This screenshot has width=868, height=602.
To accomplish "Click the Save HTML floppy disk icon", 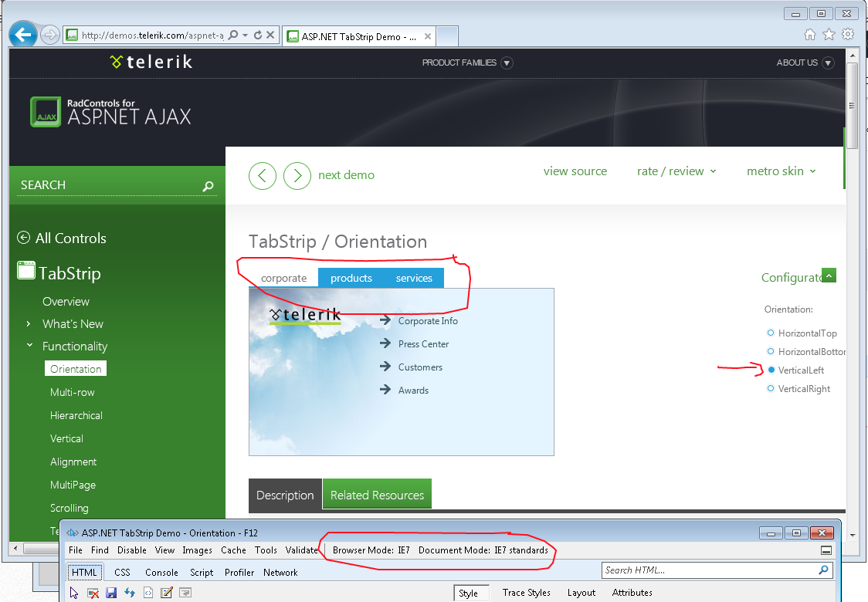I will [111, 594].
